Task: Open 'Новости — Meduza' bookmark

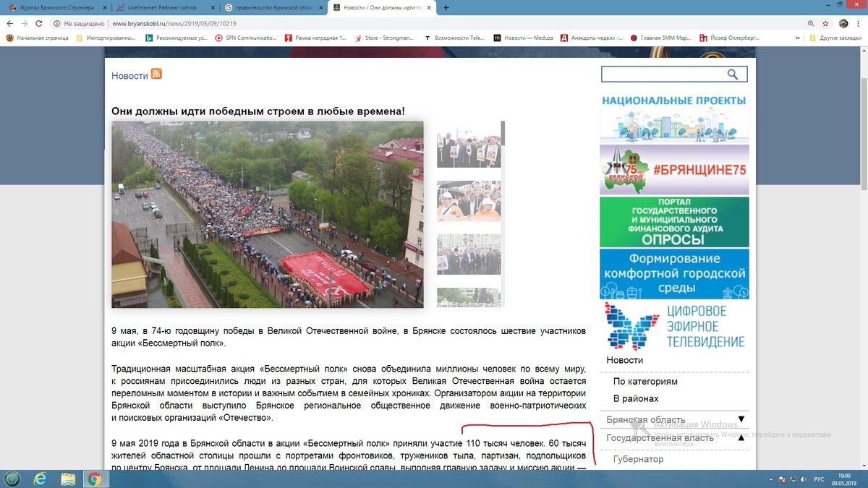Action: click(523, 38)
